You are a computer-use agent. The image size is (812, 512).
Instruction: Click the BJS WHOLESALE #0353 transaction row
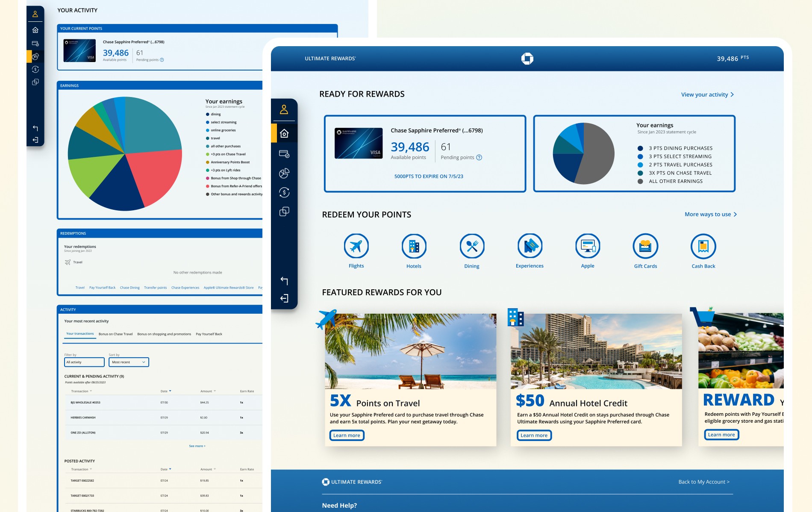click(x=163, y=403)
